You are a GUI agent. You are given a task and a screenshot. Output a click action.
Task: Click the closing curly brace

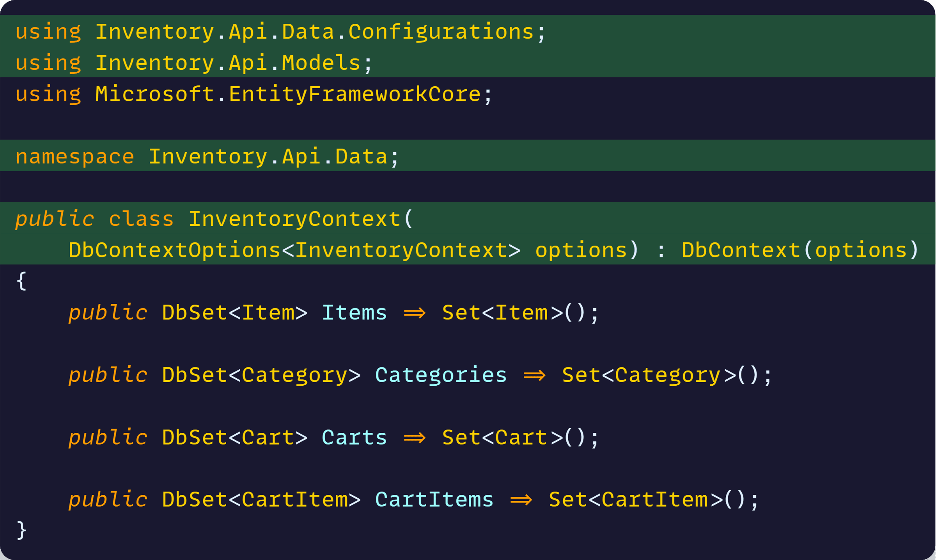[22, 531]
